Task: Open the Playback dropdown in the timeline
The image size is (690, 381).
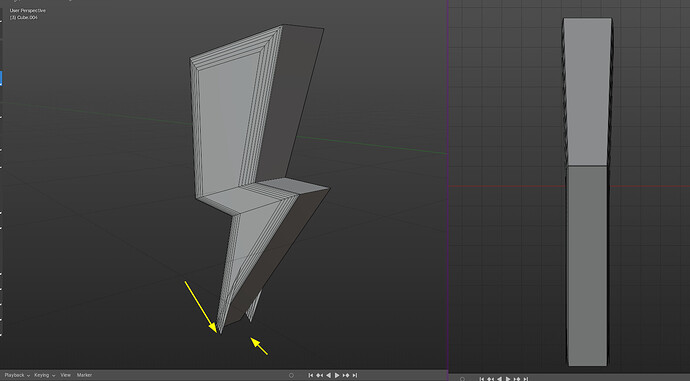Action: 17,375
